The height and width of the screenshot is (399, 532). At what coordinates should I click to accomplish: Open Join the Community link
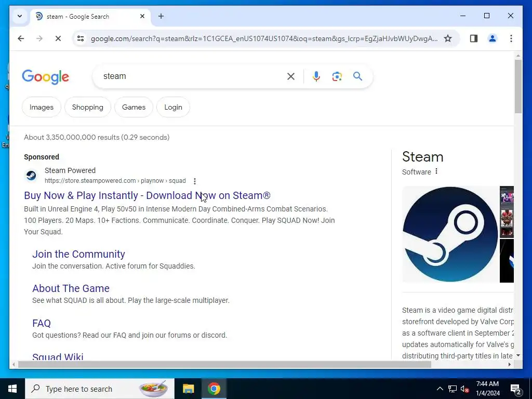[x=79, y=254]
